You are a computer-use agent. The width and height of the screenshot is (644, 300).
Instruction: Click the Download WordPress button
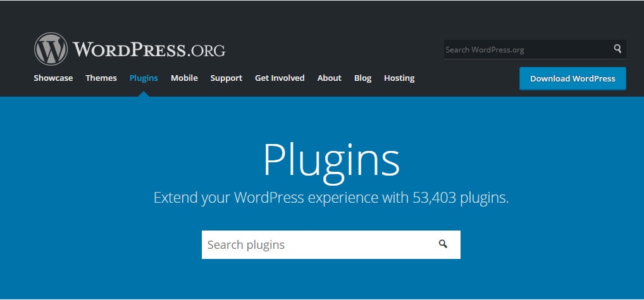tap(573, 79)
